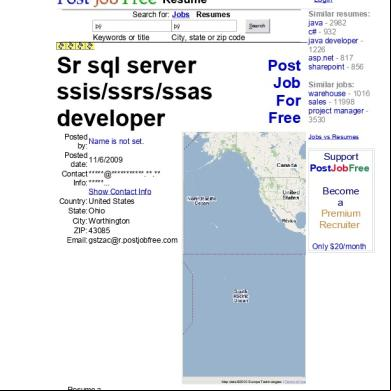The height and width of the screenshot is (391, 391).
Task: Click the Search button
Action: (257, 26)
